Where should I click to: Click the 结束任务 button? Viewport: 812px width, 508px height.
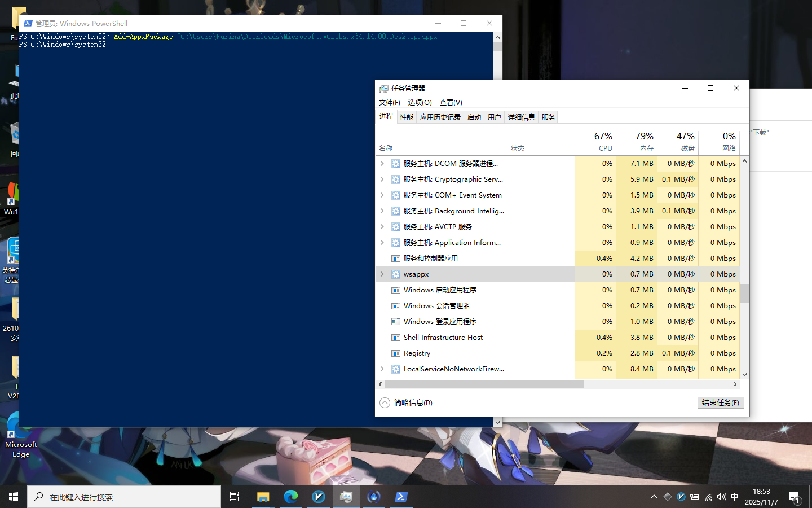coord(720,402)
